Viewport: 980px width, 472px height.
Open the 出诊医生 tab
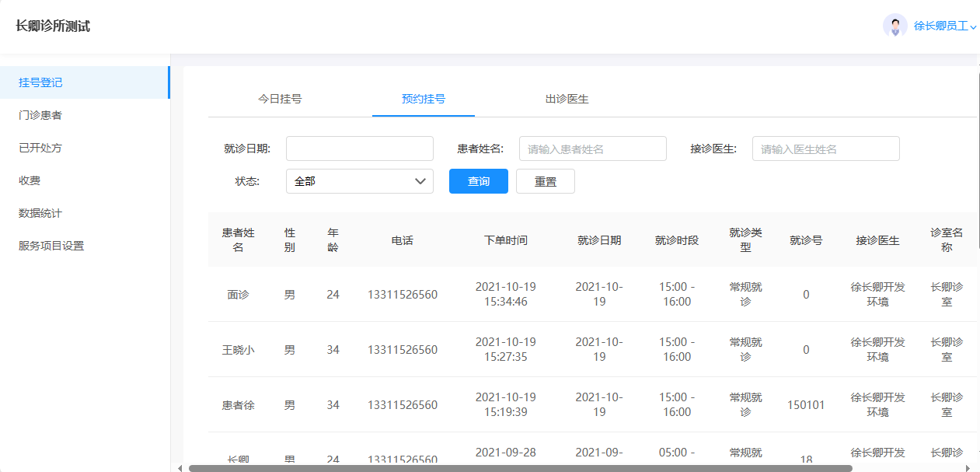pyautogui.click(x=567, y=99)
